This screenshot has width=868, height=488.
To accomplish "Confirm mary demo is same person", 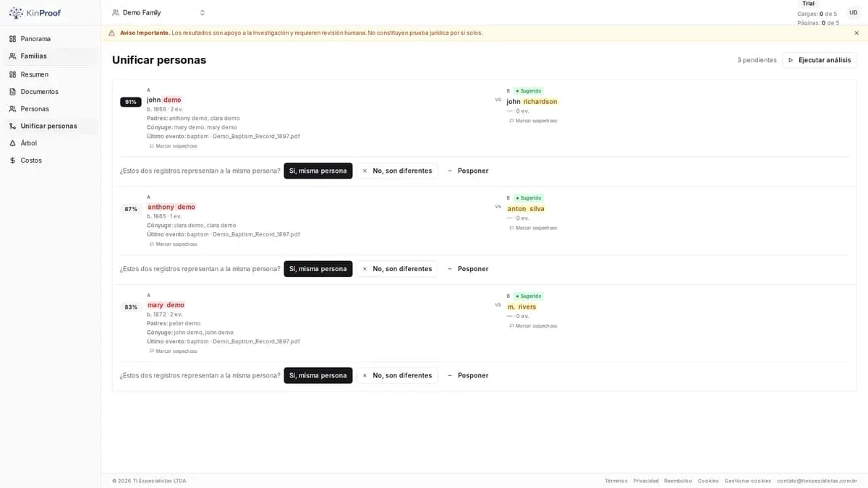I will [x=318, y=375].
